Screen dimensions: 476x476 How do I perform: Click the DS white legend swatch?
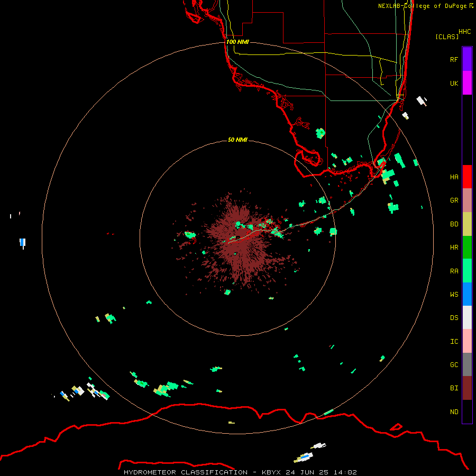click(467, 317)
